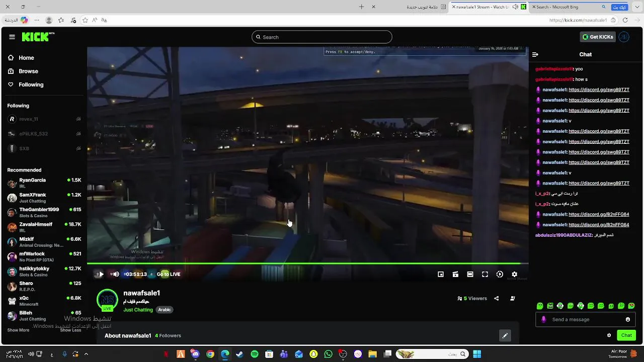Screen dimensions: 644x362
Task: Collapse the chat panel
Action: (535, 54)
